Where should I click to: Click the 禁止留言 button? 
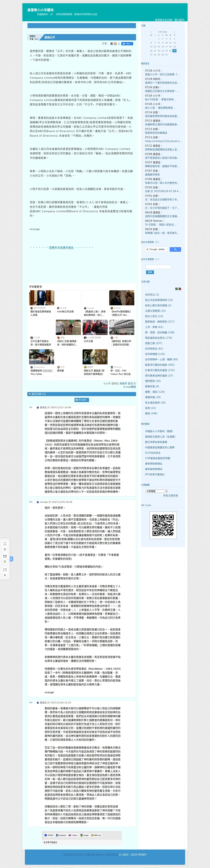pos(82,400)
